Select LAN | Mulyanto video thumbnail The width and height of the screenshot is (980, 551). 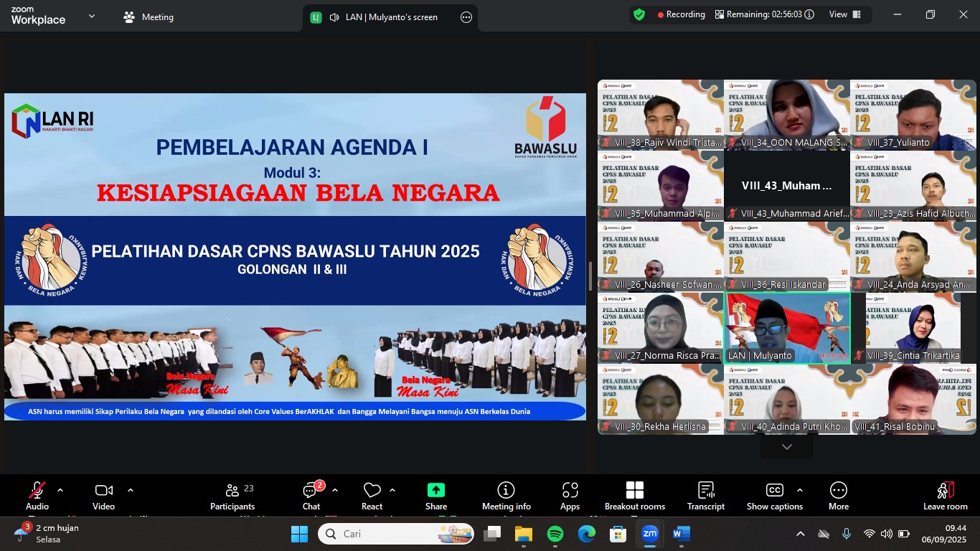(787, 327)
